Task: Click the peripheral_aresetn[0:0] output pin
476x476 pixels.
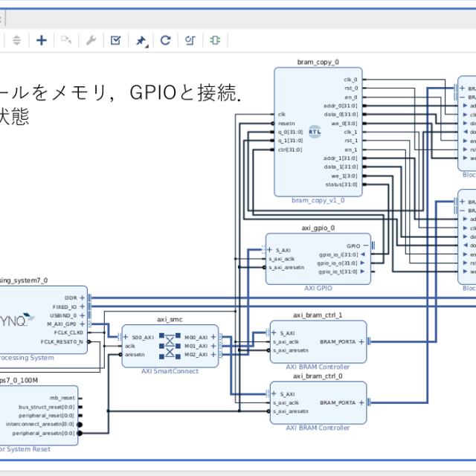Action: [80, 433]
